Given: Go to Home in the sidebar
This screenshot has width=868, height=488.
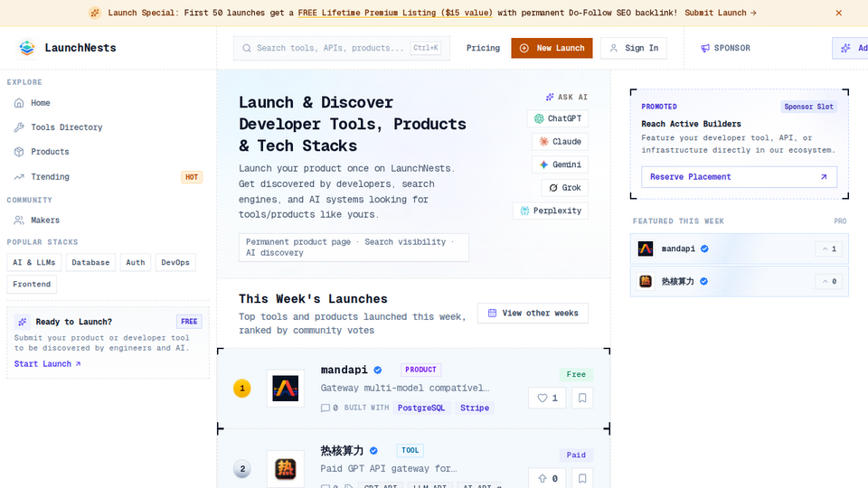Looking at the screenshot, I should tap(108, 103).
